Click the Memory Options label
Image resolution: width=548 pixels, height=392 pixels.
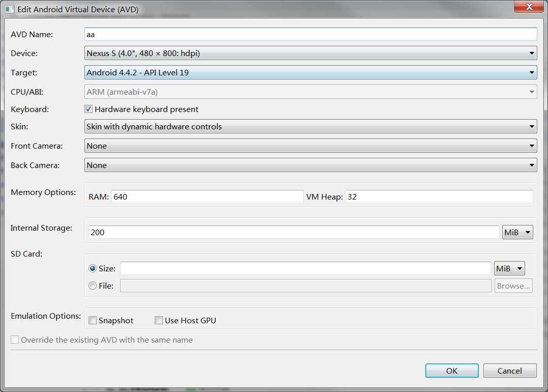43,192
